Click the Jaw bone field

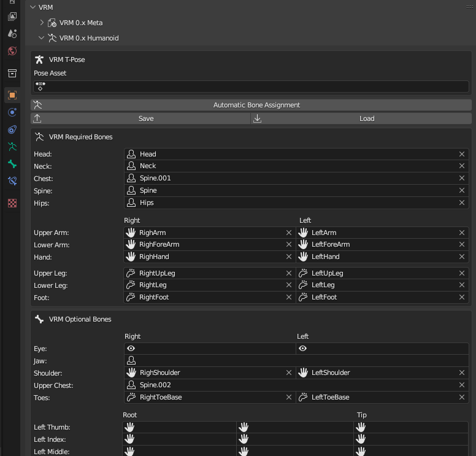click(x=296, y=361)
